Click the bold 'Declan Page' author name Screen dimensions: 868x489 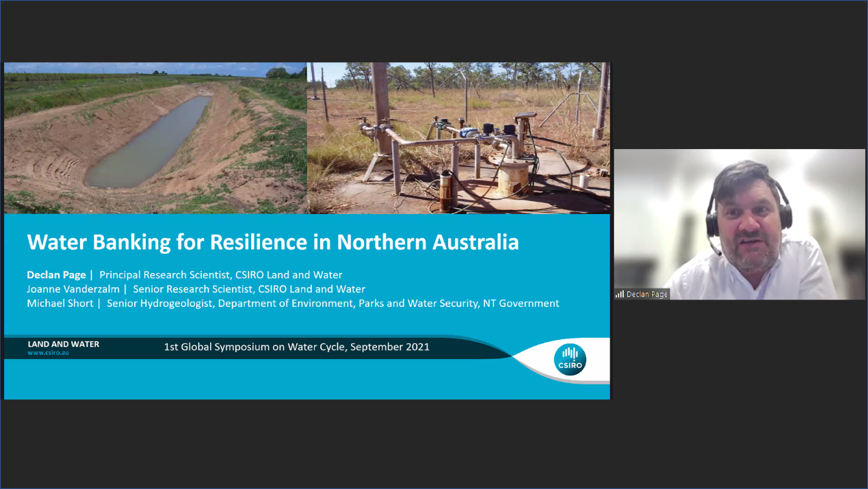tap(56, 275)
